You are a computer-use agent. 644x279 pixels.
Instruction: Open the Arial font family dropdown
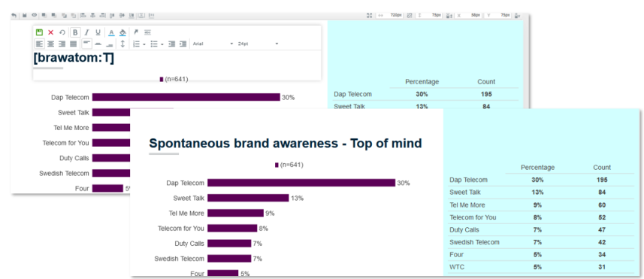pyautogui.click(x=213, y=44)
